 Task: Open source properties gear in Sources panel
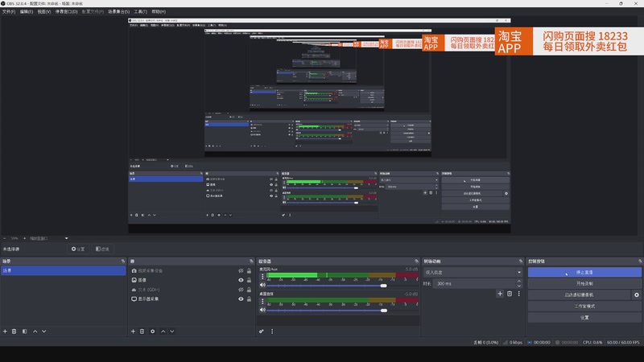(152, 331)
